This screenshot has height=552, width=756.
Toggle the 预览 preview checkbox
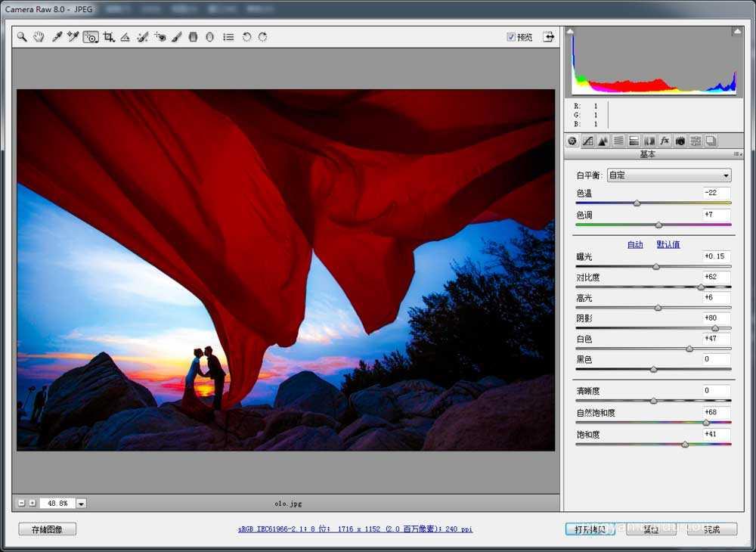point(512,36)
